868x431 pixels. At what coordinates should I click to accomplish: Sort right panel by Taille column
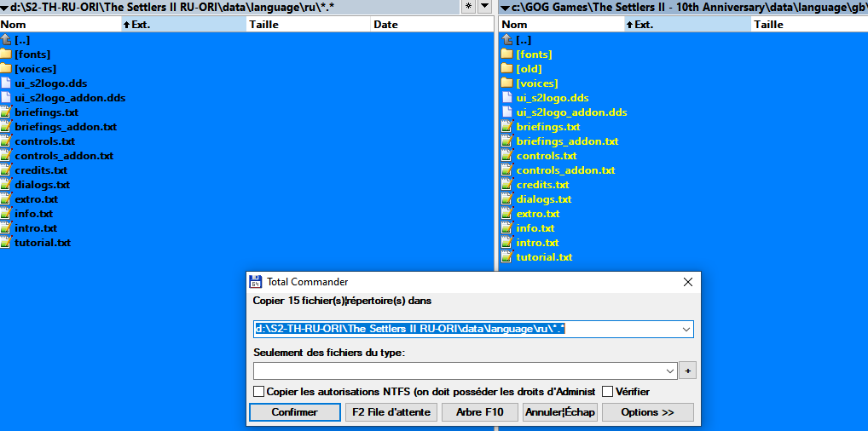(809, 25)
